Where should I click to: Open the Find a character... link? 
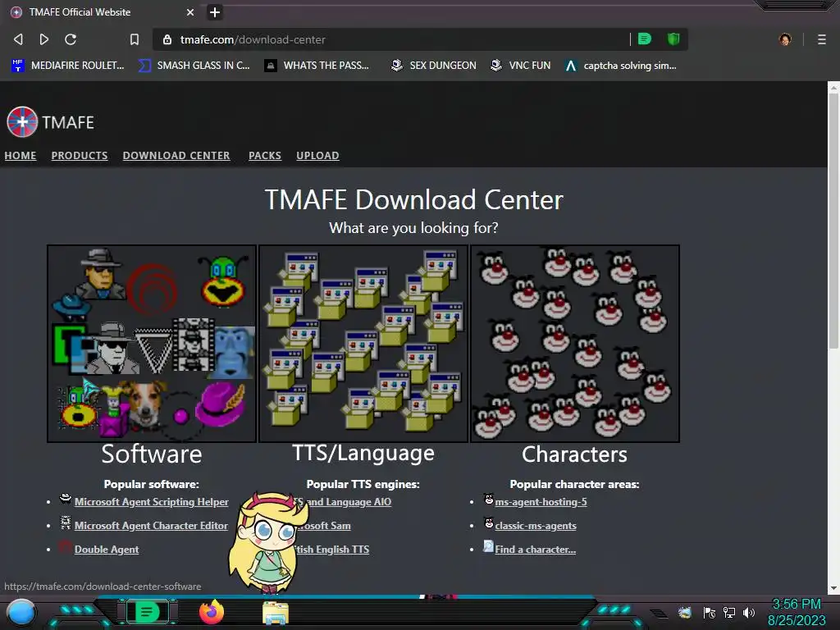click(535, 549)
